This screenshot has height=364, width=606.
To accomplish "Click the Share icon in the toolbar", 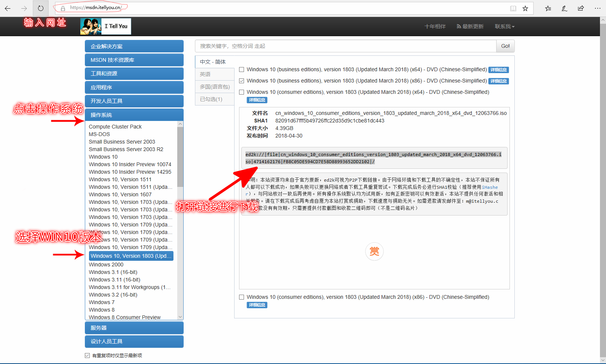I will coord(581,8).
